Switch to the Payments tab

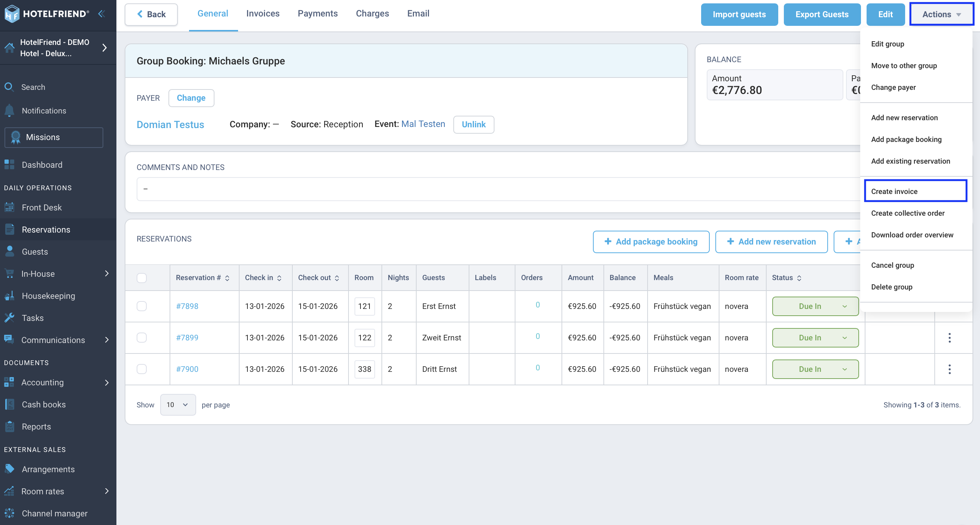[x=318, y=14]
